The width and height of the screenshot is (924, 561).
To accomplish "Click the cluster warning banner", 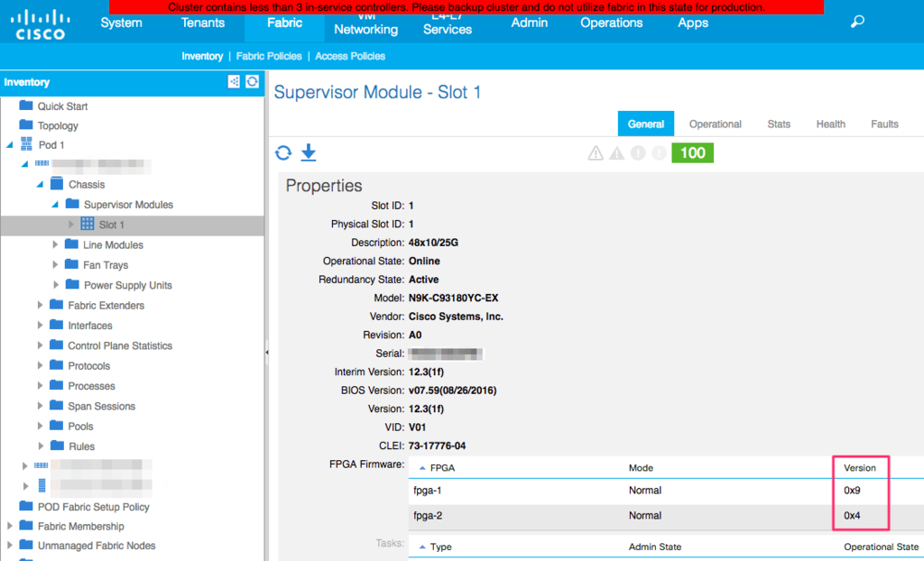I will 467,7.
